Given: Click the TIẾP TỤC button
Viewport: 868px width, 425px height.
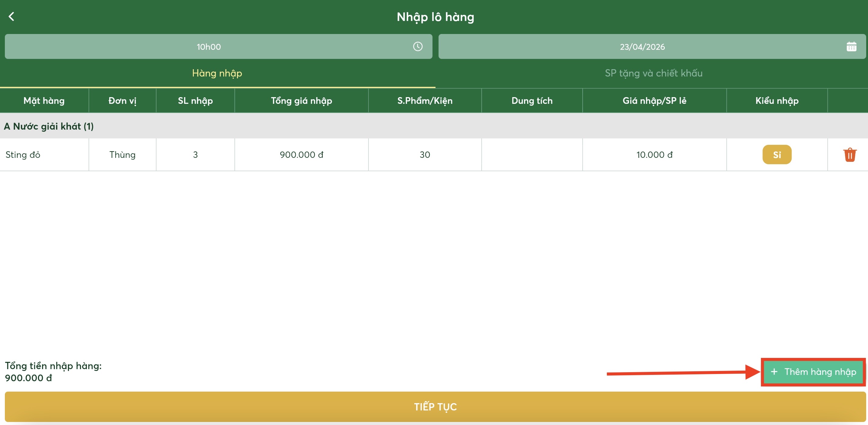Looking at the screenshot, I should pyautogui.click(x=435, y=406).
